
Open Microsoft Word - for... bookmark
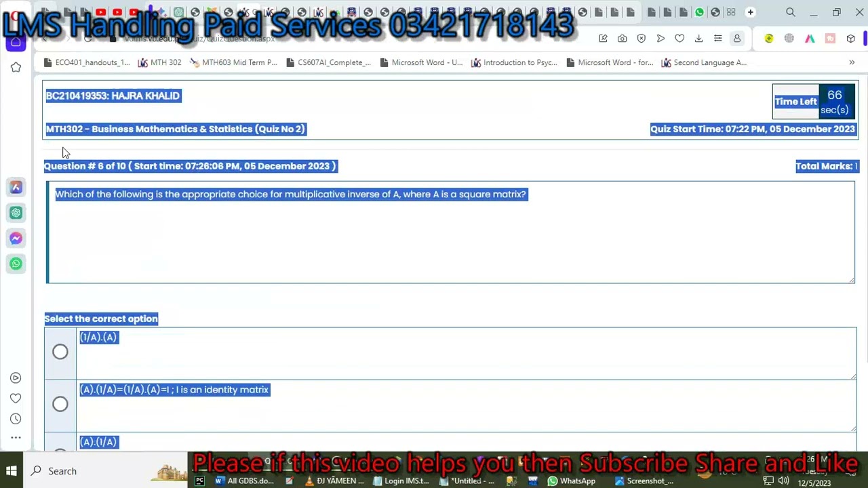(609, 62)
